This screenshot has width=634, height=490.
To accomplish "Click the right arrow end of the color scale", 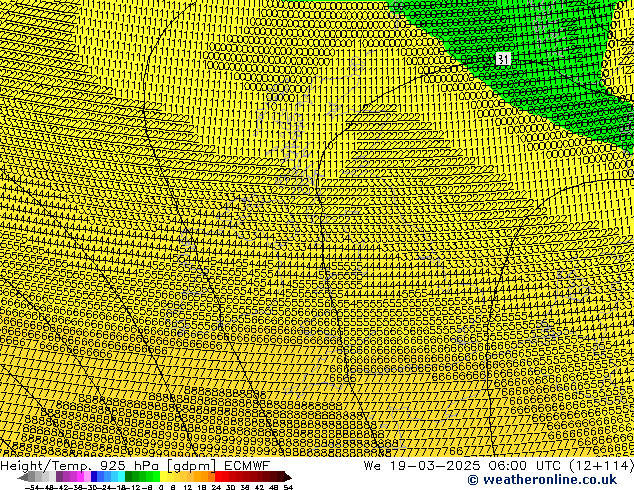I will click(x=288, y=477).
